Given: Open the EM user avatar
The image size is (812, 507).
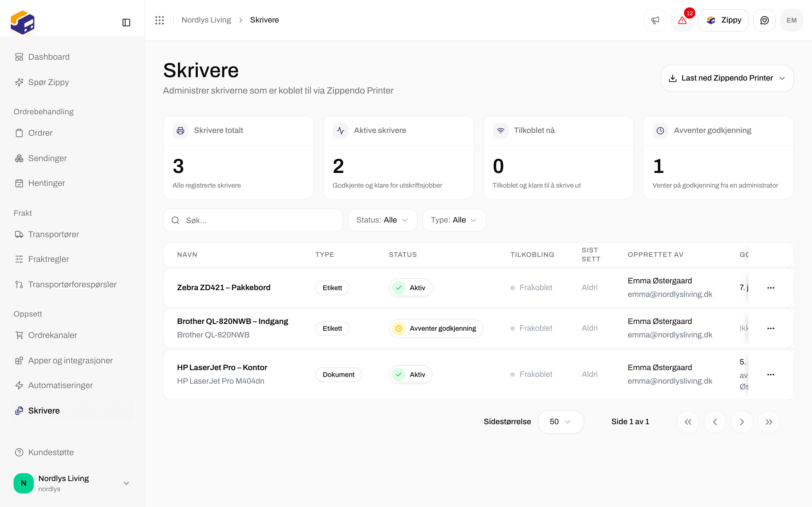Looking at the screenshot, I should pyautogui.click(x=791, y=20).
